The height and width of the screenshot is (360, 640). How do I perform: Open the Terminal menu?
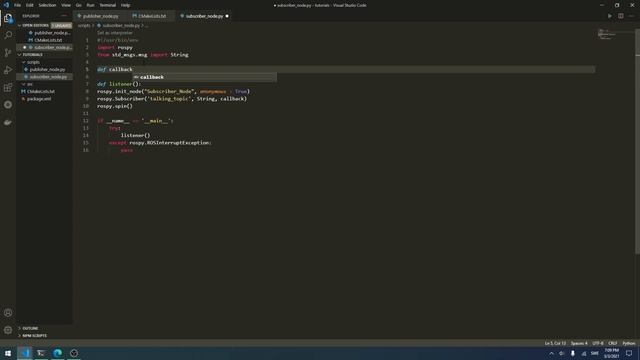coord(108,5)
